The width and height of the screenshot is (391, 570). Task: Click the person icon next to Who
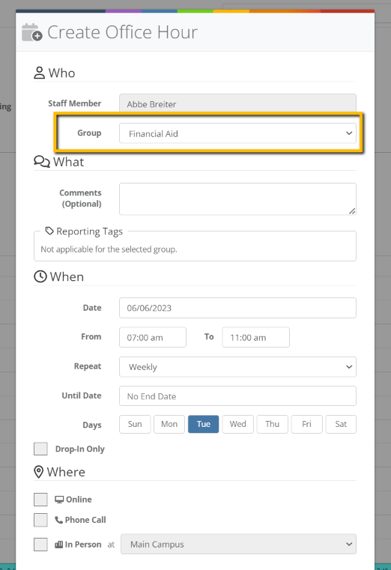coord(39,73)
